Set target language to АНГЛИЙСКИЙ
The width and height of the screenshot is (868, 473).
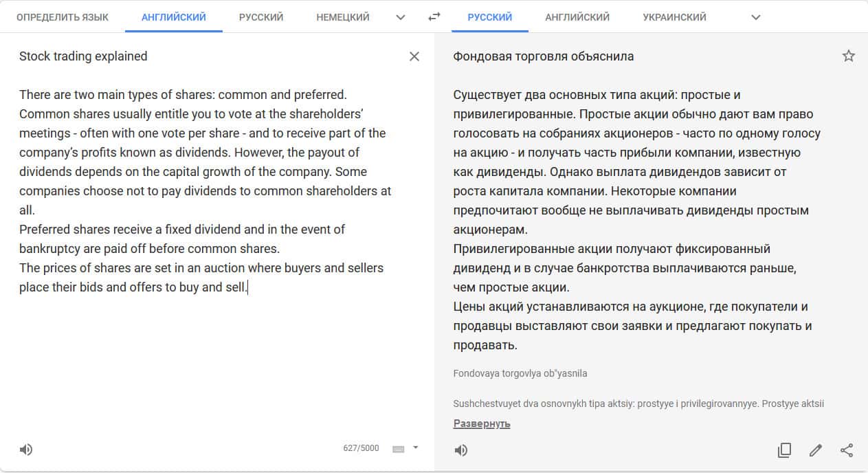click(577, 17)
